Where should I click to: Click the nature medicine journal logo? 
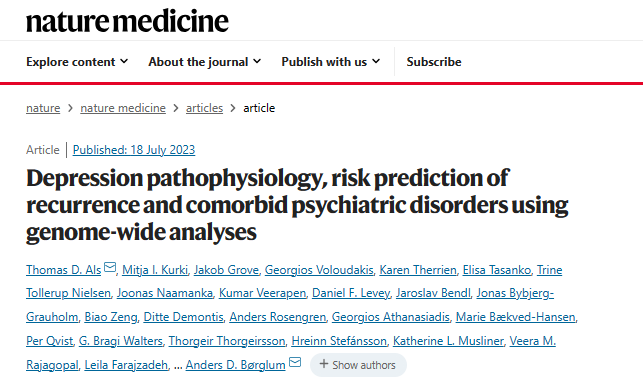click(128, 21)
